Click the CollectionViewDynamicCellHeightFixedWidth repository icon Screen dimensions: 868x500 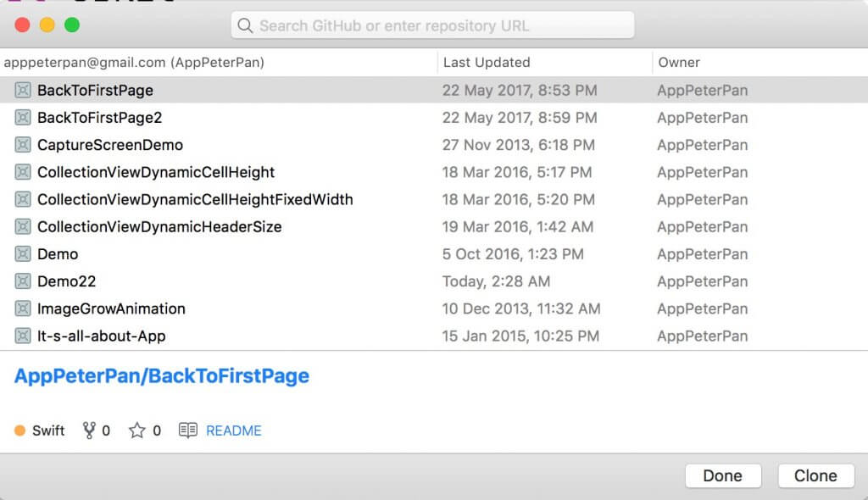(x=23, y=199)
